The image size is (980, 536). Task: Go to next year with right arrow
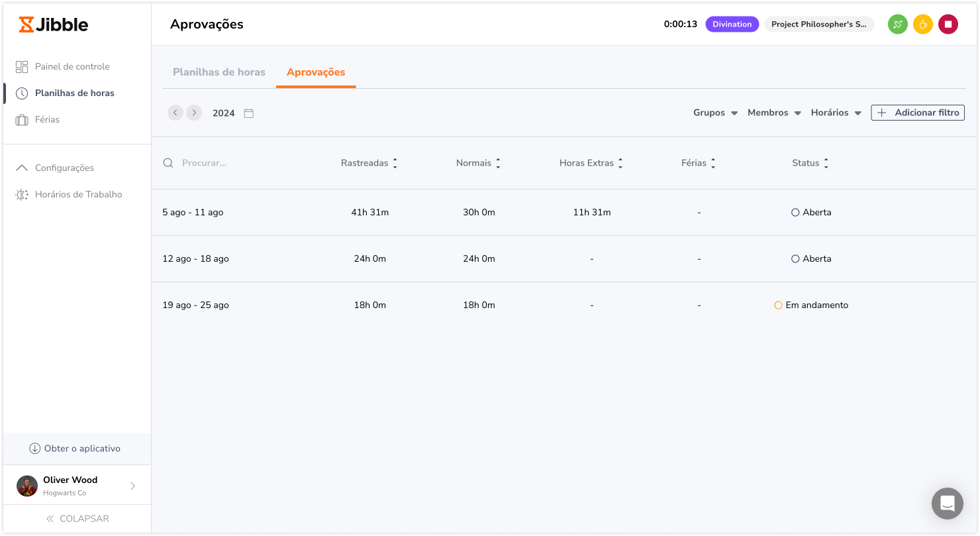click(x=193, y=113)
